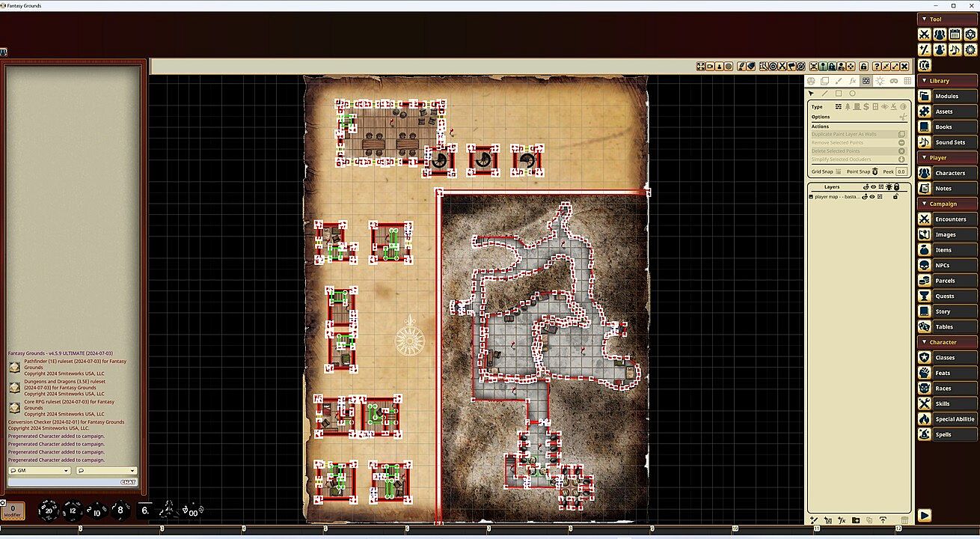Switch to the lighting bulb tab
The width and height of the screenshot is (980, 539).
[x=880, y=81]
